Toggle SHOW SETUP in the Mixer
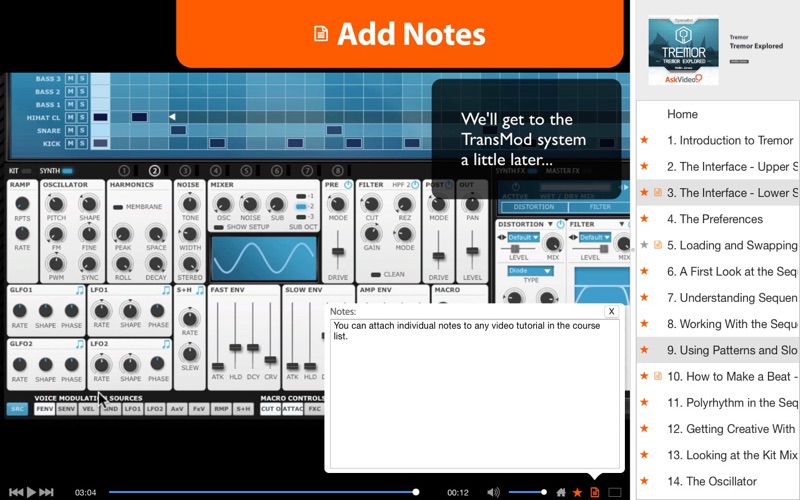The image size is (800, 500). [219, 227]
